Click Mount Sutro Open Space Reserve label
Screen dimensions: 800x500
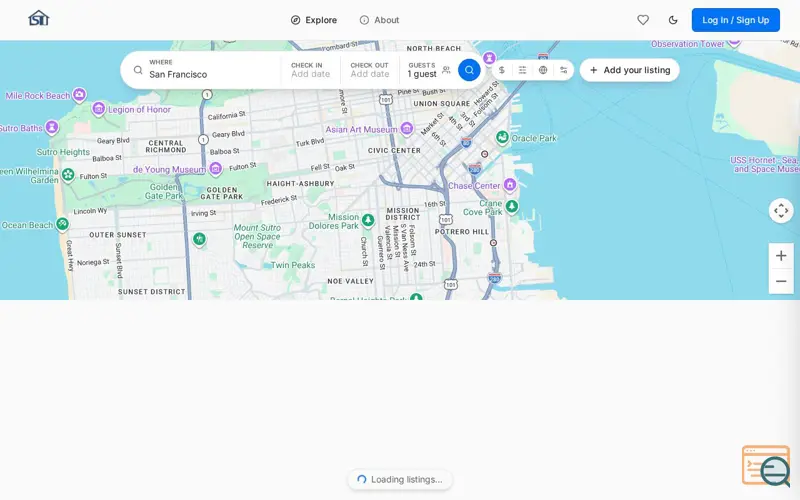(257, 236)
